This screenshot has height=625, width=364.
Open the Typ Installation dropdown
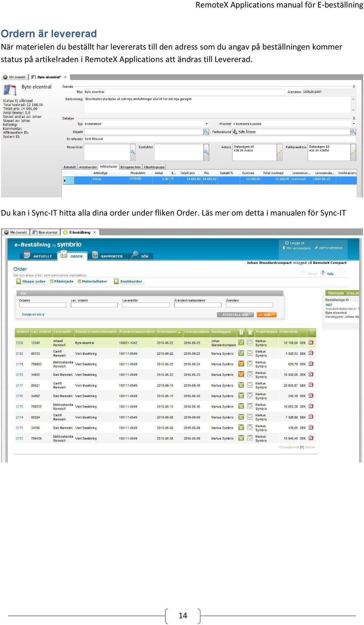coord(207,124)
